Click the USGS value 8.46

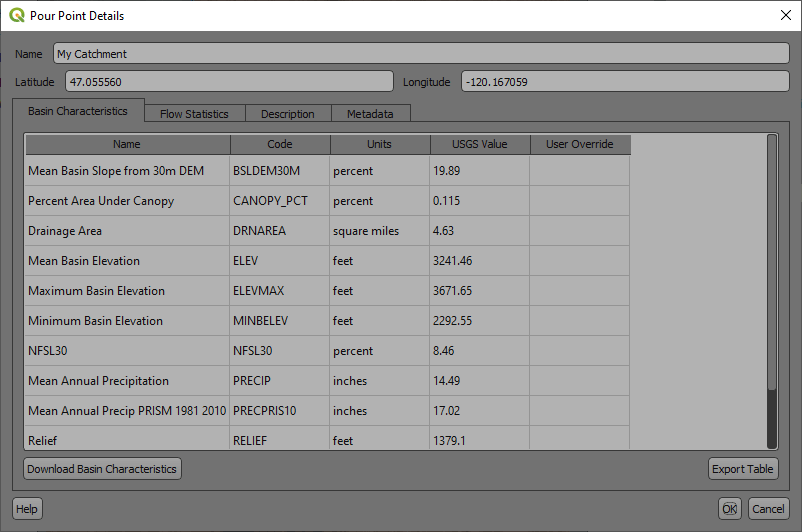[x=479, y=351]
